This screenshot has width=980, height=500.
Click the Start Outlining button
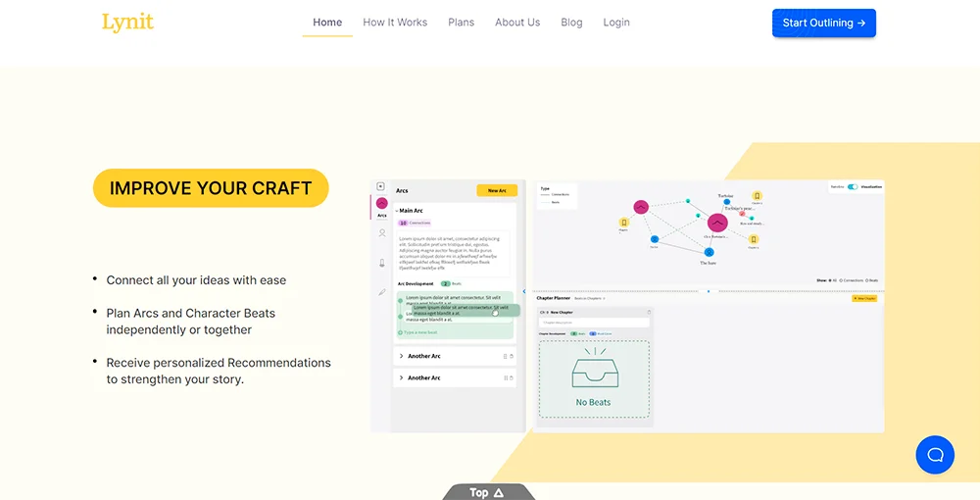(824, 24)
